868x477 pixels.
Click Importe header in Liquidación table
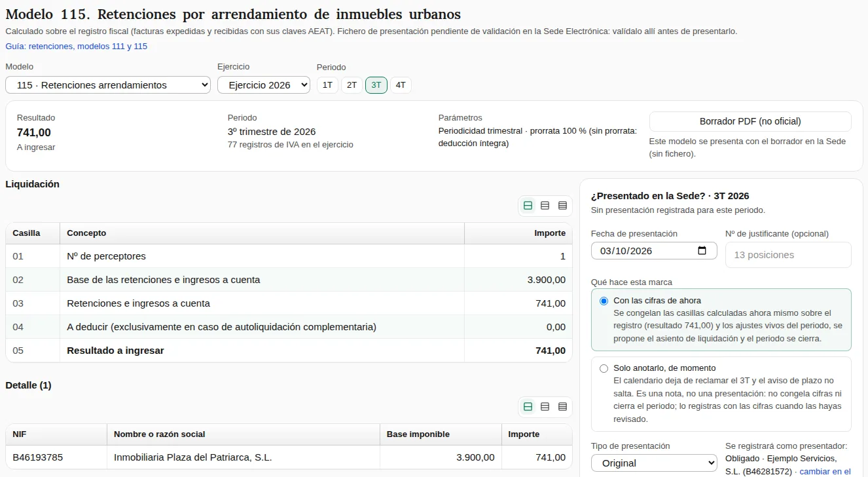(x=518, y=233)
